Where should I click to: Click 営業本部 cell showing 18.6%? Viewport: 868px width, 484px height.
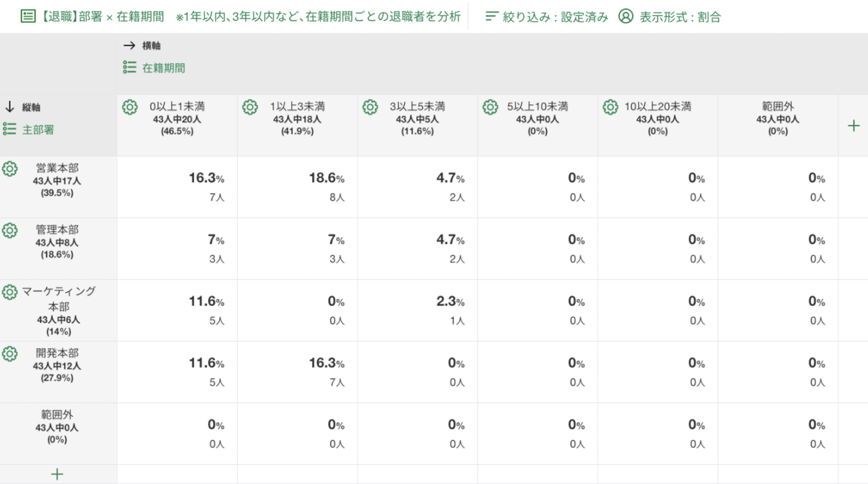click(x=297, y=187)
